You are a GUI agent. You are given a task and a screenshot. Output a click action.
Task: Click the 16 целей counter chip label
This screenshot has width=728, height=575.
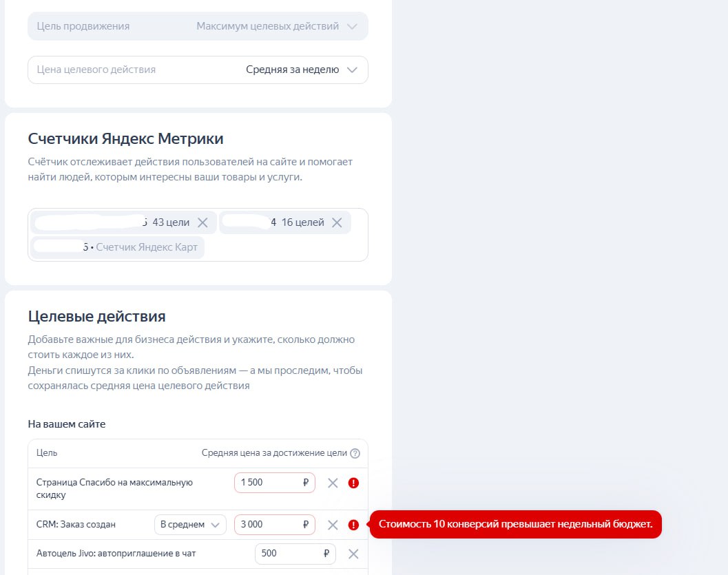(x=303, y=222)
